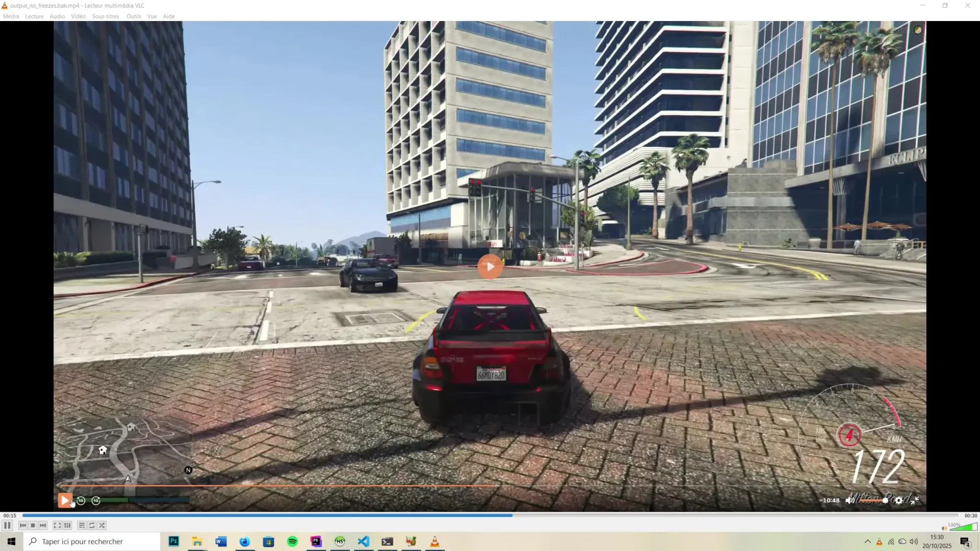Open the Outils menu
Viewport: 980px width, 551px height.
134,16
